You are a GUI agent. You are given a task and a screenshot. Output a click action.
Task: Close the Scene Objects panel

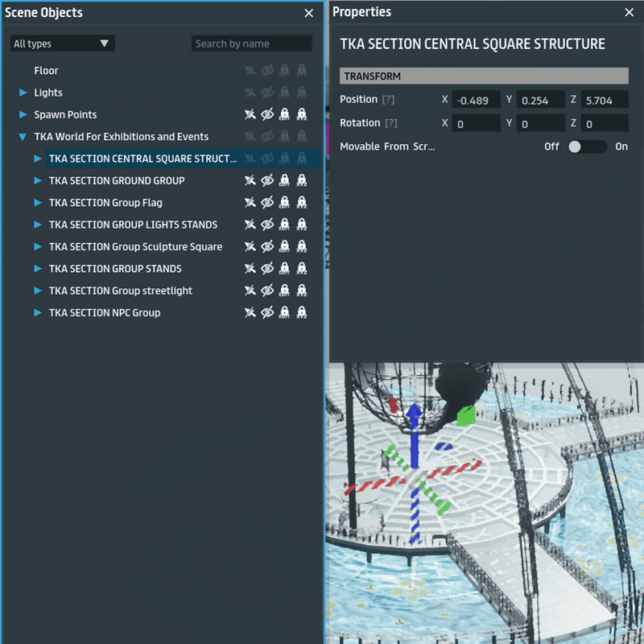point(309,13)
